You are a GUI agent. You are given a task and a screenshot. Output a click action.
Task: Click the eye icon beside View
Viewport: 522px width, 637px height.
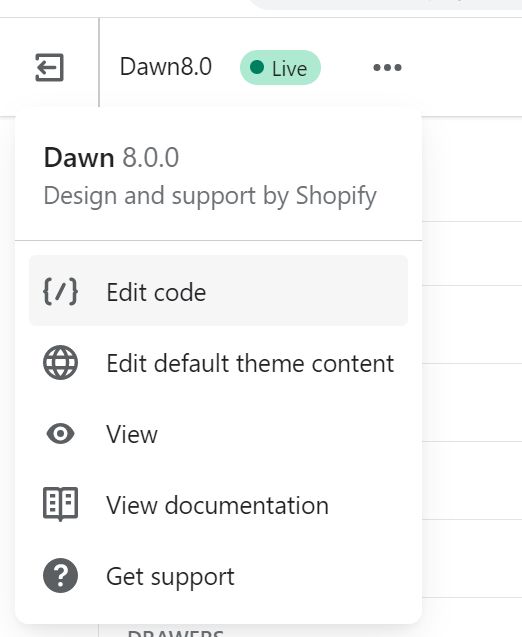pos(61,433)
